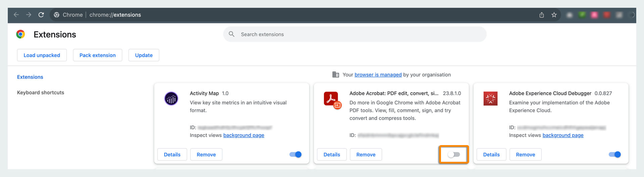This screenshot has width=644, height=177.
Task: Open Keyboard shortcuts in the sidebar
Action: click(x=41, y=92)
